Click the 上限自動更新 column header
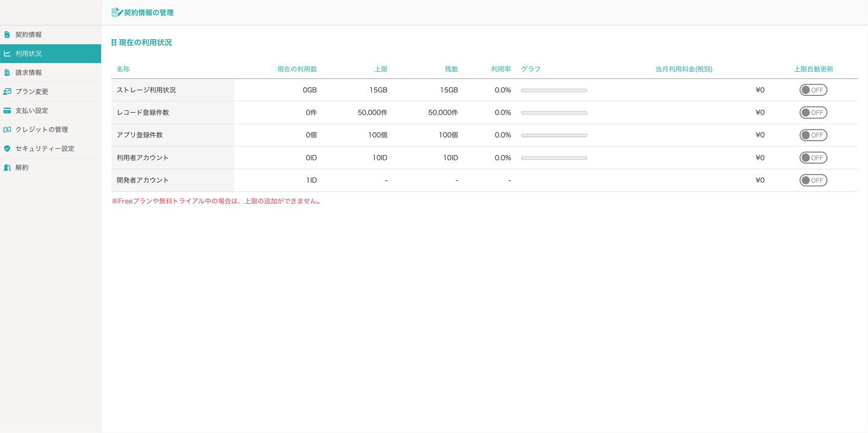Viewport: 868px width, 433px height. 813,69
